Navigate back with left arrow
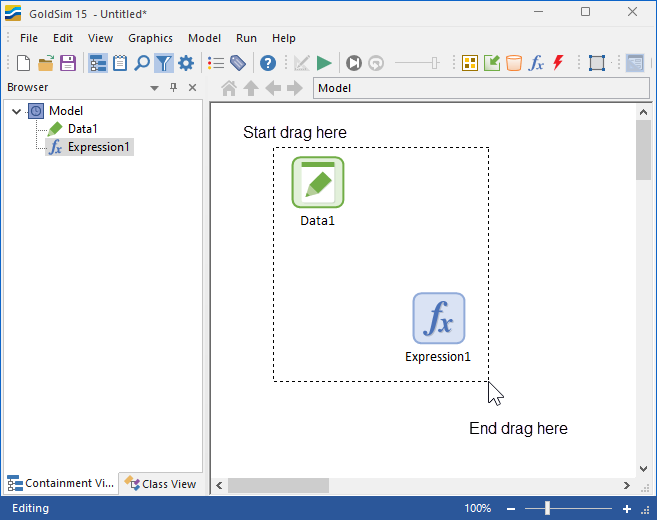This screenshot has width=657, height=520. [x=273, y=88]
